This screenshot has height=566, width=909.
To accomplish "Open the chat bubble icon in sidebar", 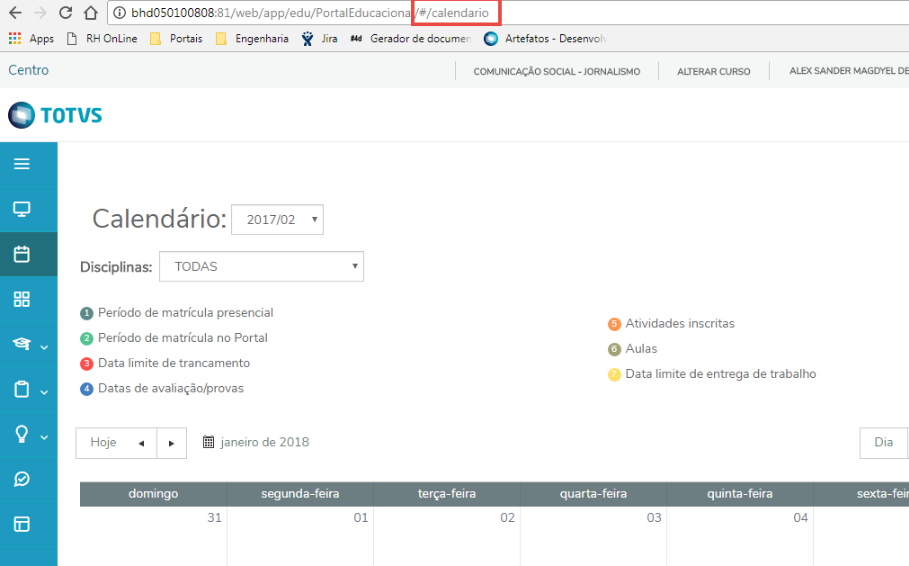I will (x=22, y=479).
